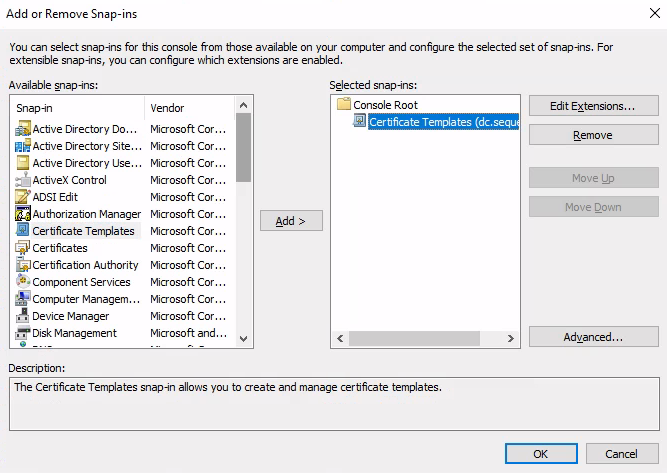Select the Component Services icon
The height and width of the screenshot is (473, 667).
(23, 281)
